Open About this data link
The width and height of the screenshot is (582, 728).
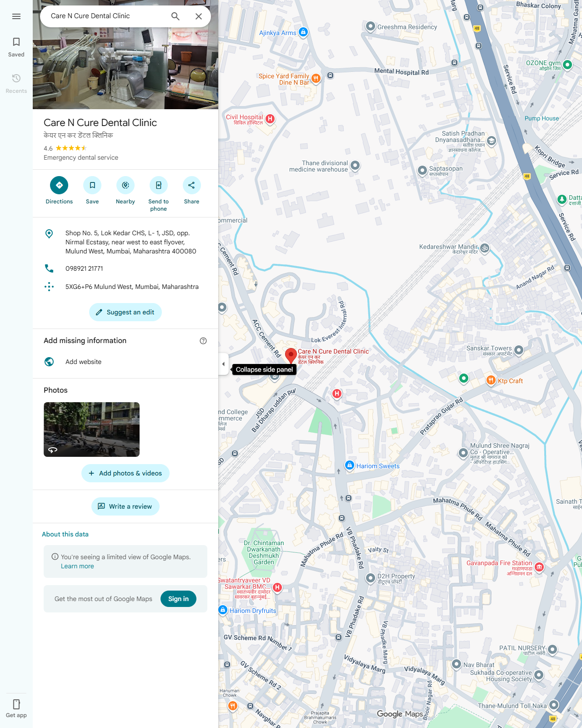click(x=65, y=534)
